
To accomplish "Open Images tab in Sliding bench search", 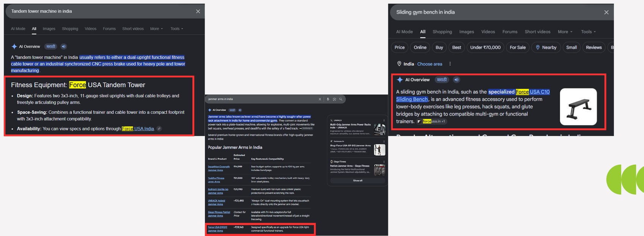I will [x=467, y=32].
